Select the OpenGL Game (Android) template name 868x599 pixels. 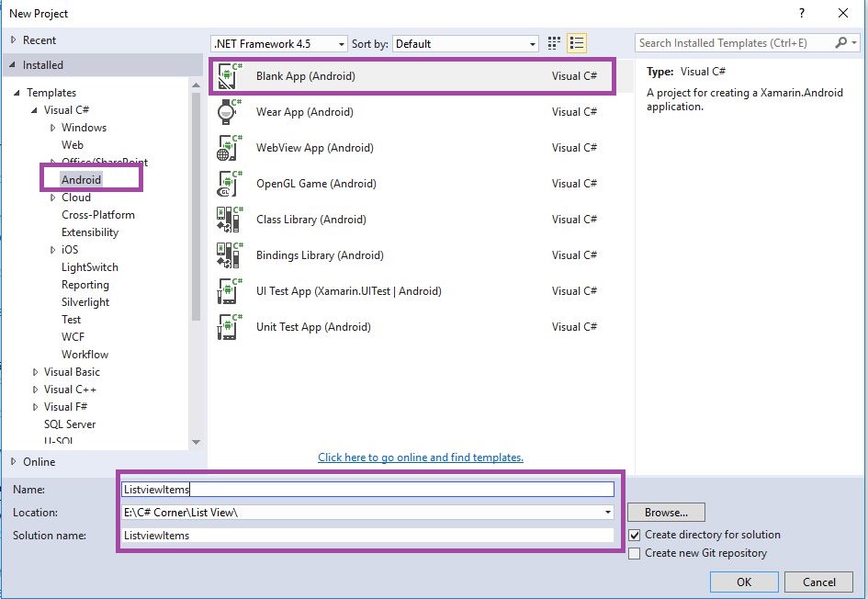(316, 184)
